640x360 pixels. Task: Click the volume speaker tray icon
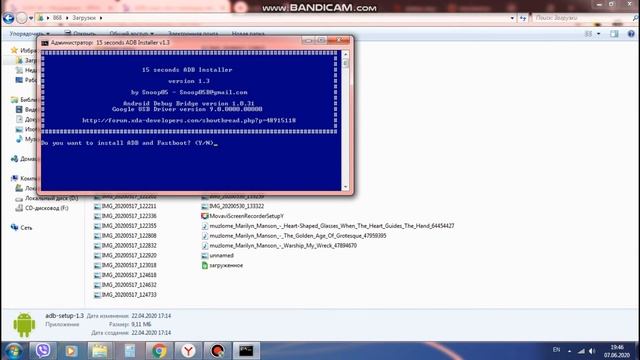(x=592, y=351)
